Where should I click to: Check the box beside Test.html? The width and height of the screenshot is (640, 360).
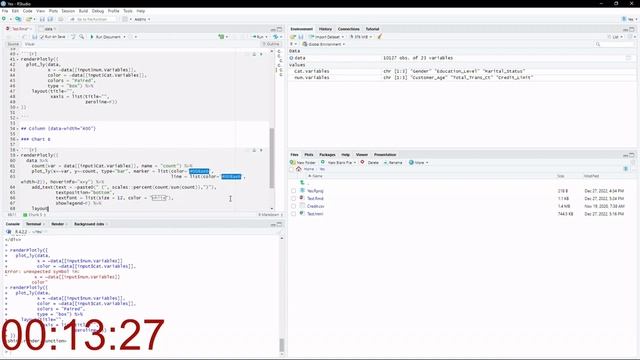coord(293,214)
